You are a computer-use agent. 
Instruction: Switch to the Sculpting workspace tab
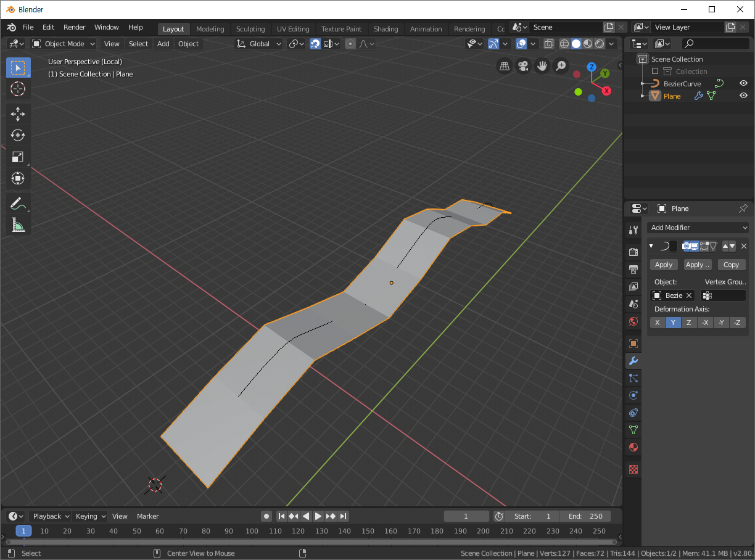pos(250,29)
